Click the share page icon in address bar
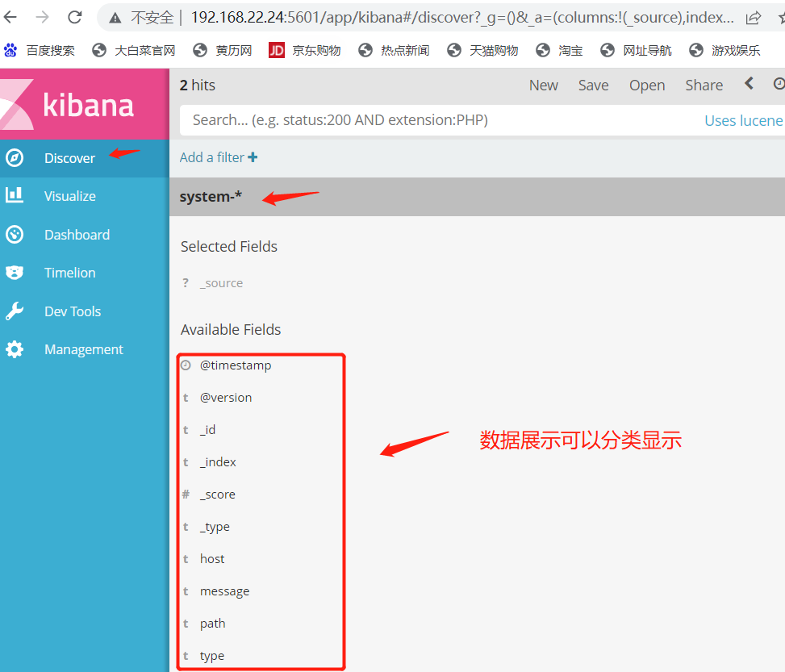The width and height of the screenshot is (785, 672). (x=753, y=19)
